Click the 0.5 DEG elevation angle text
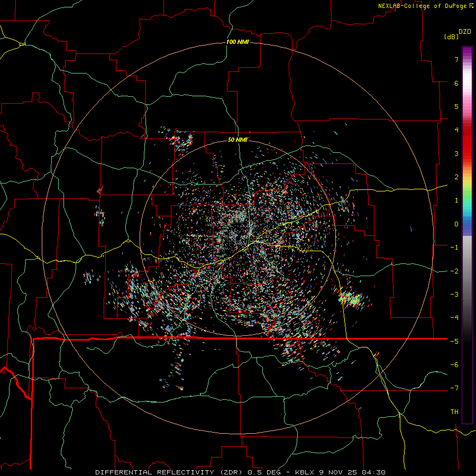 [264, 472]
